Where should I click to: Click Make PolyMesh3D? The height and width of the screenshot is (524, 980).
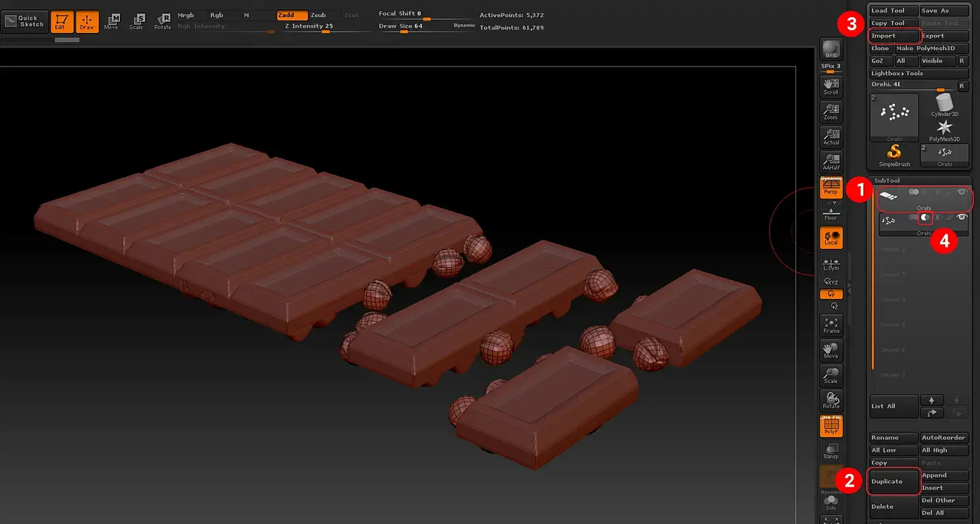(932, 48)
